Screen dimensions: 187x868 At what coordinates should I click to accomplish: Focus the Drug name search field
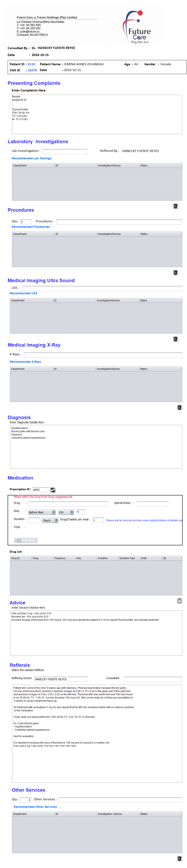click(68, 504)
